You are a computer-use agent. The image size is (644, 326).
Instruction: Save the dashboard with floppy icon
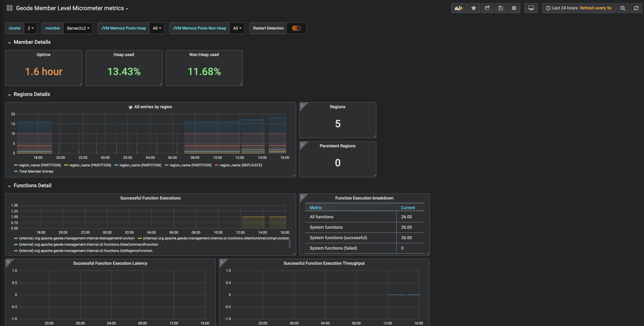[x=501, y=8]
